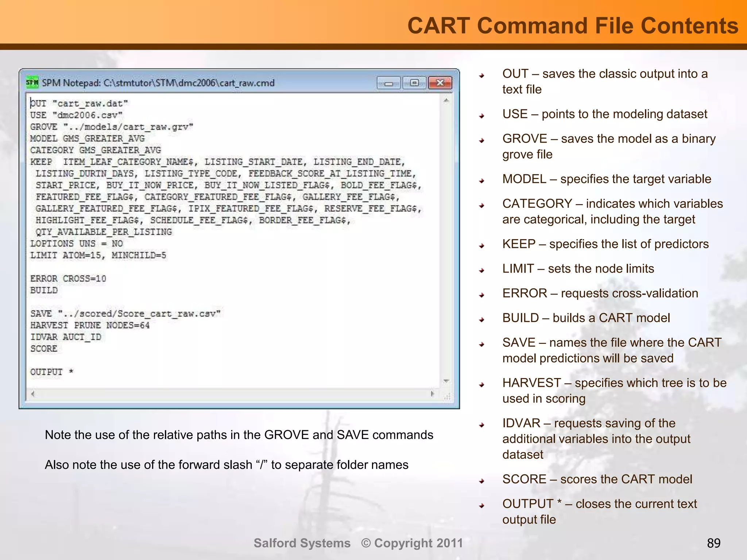Click the bullet BUILD builds a CART model
Image resolution: width=747 pixels, height=560 pixels.
pos(586,318)
